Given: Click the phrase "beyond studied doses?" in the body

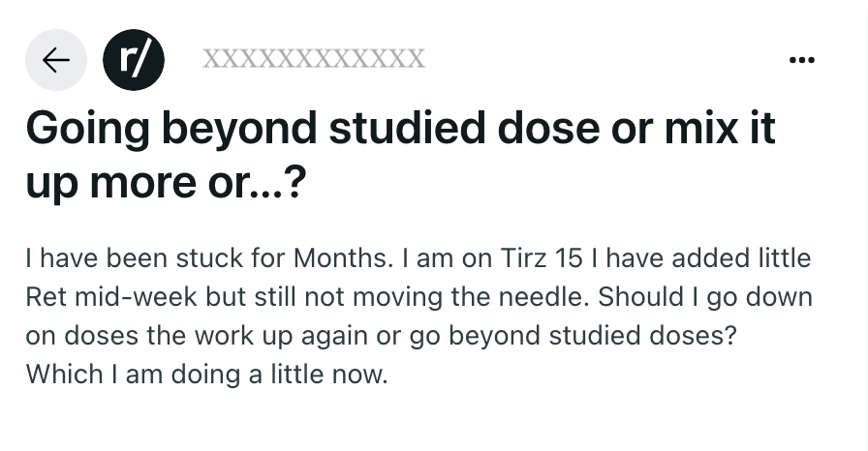Looking at the screenshot, I should coord(592,336).
